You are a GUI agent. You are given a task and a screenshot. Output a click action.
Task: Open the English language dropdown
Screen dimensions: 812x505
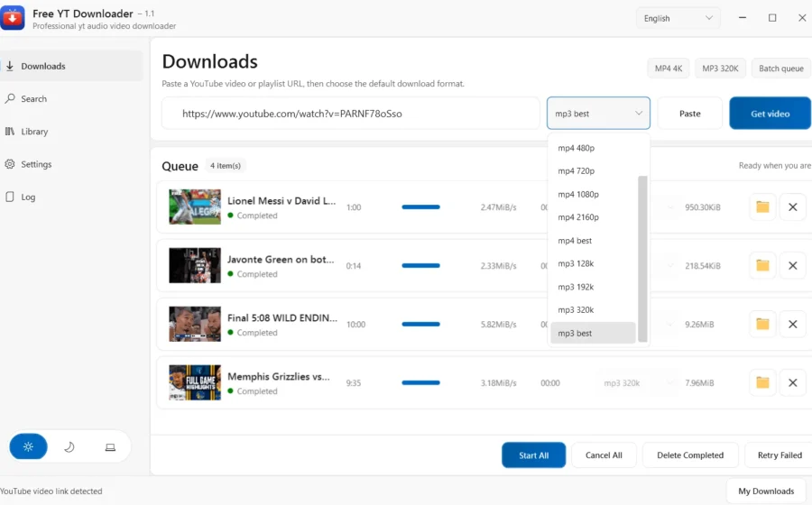(x=678, y=18)
